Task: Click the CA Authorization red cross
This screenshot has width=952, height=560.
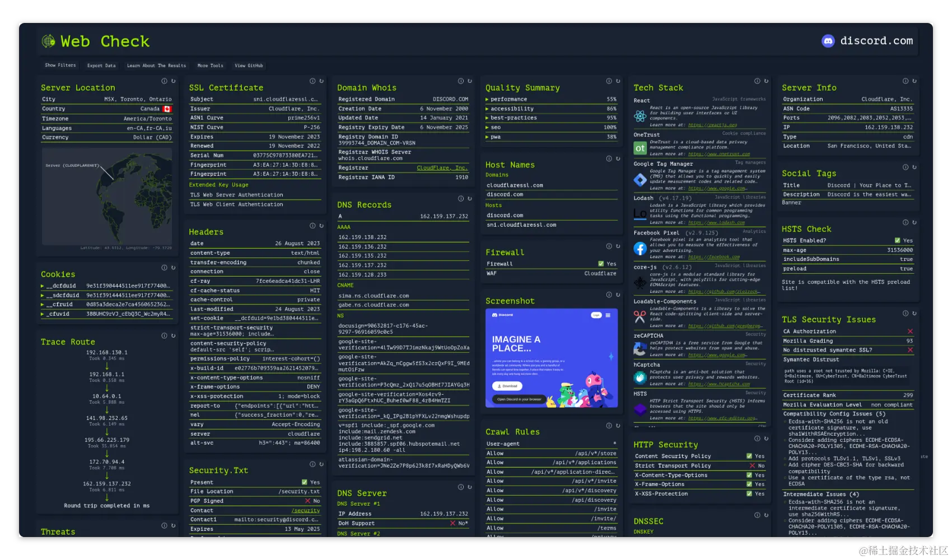Action: coord(910,332)
